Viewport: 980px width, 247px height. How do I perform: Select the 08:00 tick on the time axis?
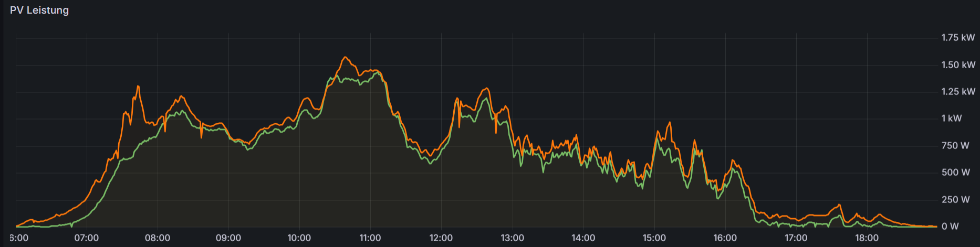(158, 238)
